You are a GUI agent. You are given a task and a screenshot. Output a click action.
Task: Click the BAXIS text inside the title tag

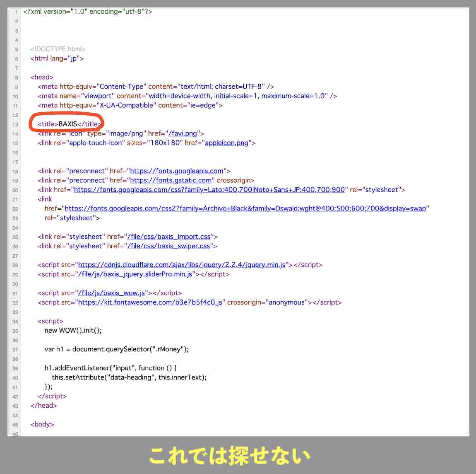click(68, 124)
